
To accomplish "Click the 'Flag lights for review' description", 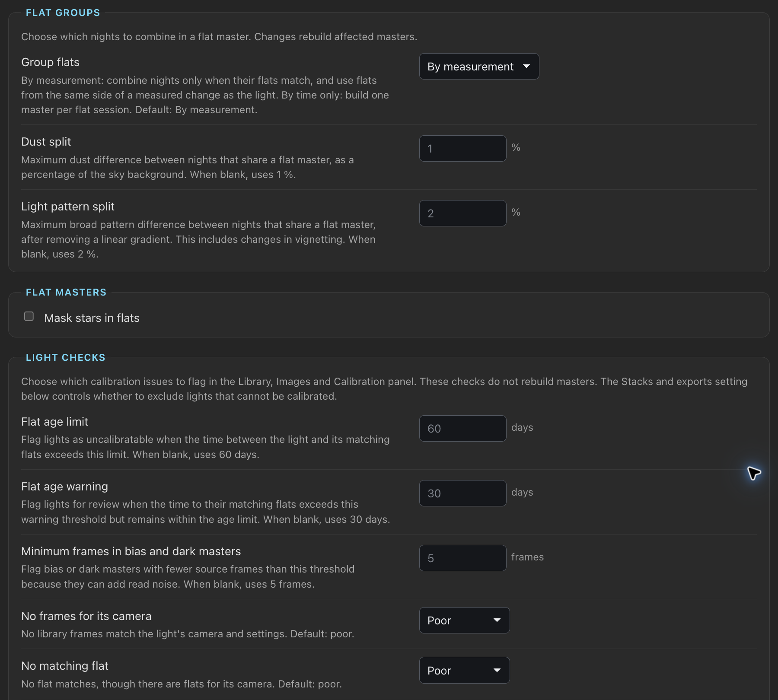I will (206, 512).
